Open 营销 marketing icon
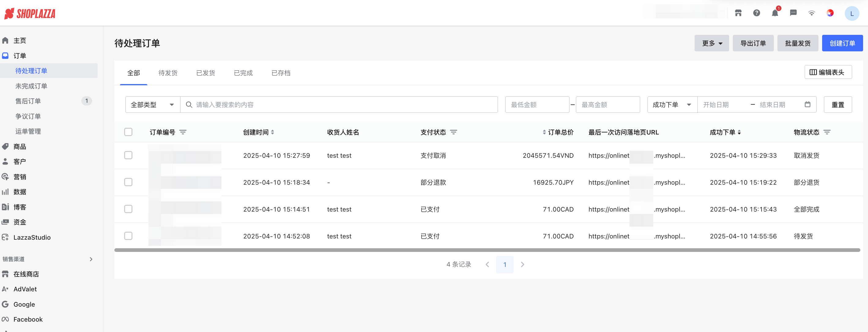 pyautogui.click(x=6, y=177)
